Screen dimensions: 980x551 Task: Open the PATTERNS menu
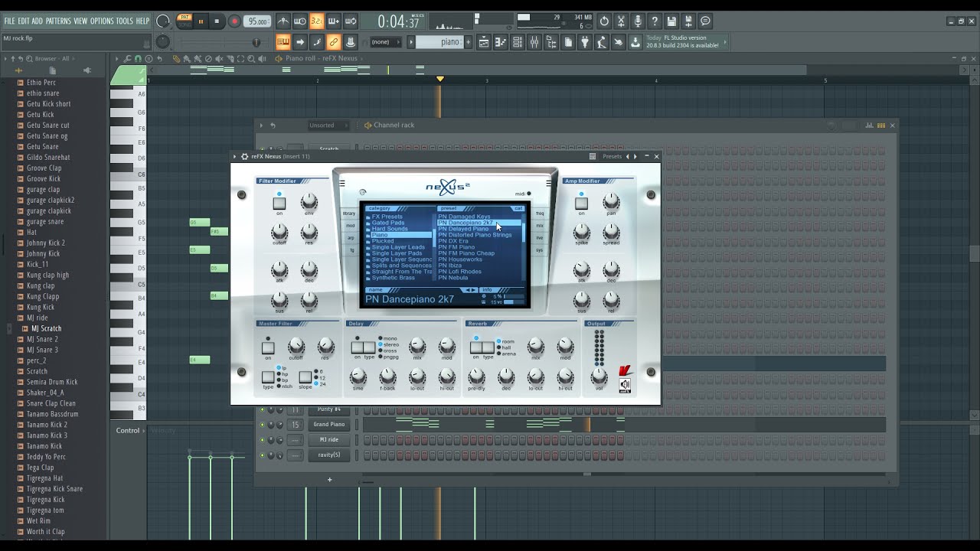[58, 21]
